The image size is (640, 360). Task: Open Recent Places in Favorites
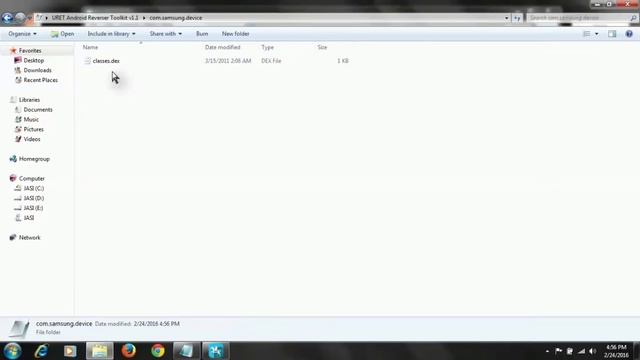click(x=40, y=80)
